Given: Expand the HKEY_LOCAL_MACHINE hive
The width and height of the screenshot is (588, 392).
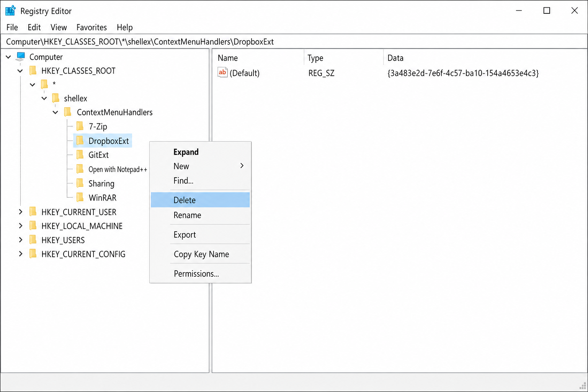Looking at the screenshot, I should pos(21,226).
